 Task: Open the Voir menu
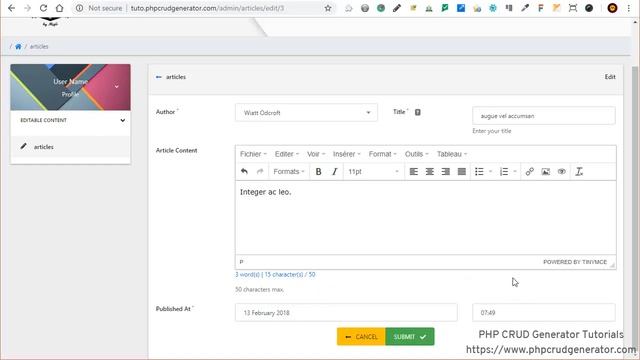tap(316, 154)
